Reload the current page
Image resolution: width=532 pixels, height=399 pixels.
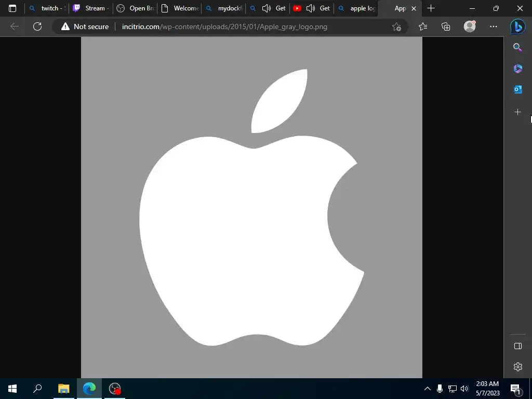[x=37, y=26]
